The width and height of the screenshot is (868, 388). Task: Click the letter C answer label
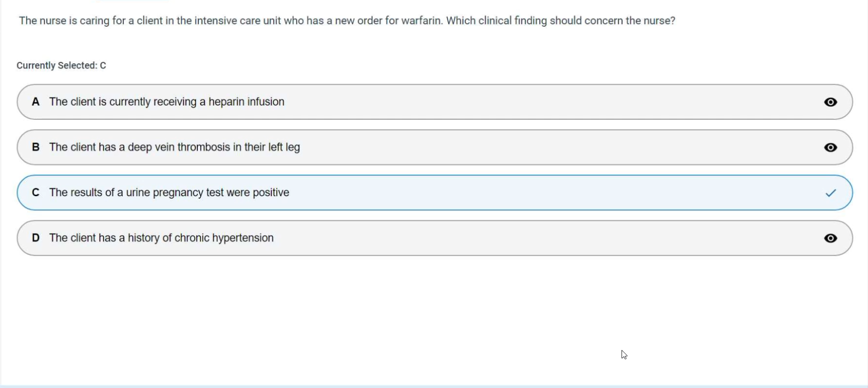(36, 192)
